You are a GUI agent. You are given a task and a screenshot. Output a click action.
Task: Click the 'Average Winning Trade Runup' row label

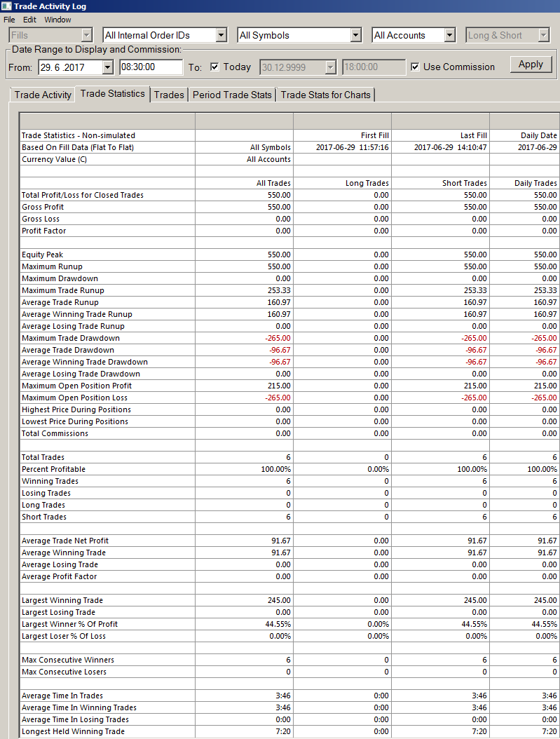point(77,314)
